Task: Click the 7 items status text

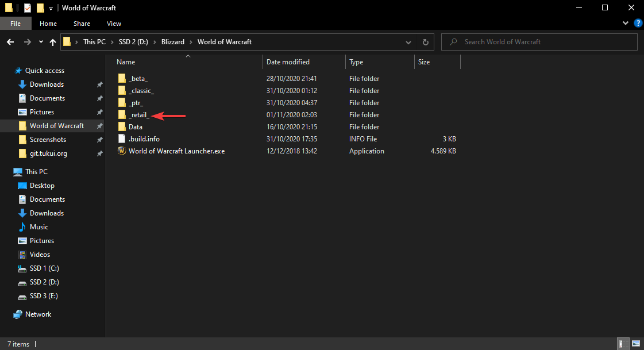Action: (18, 344)
